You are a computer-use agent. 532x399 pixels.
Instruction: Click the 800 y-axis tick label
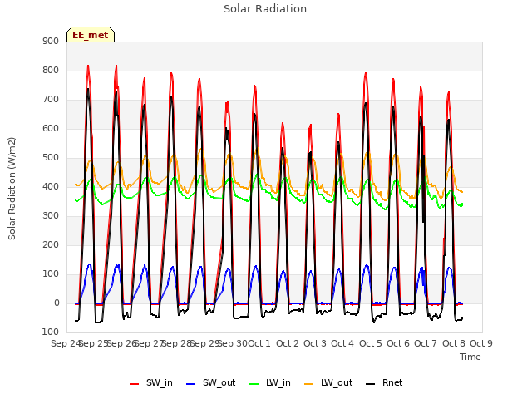pyautogui.click(x=51, y=71)
